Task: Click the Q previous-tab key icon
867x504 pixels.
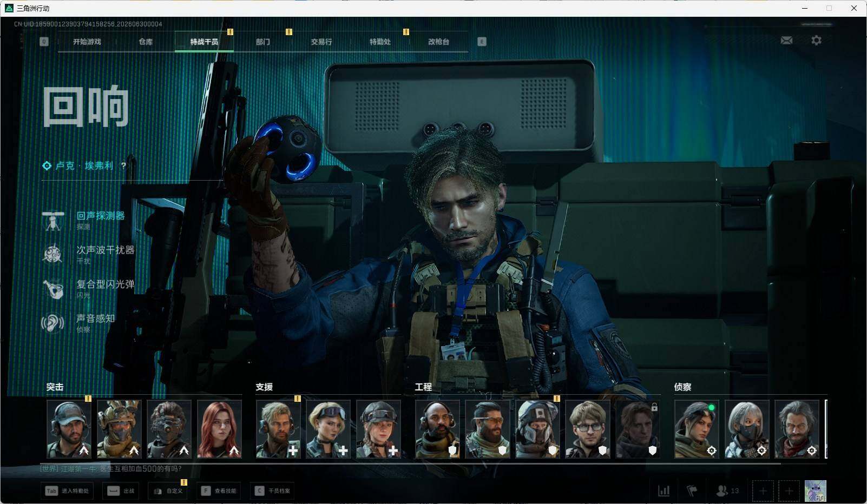Action: [44, 42]
